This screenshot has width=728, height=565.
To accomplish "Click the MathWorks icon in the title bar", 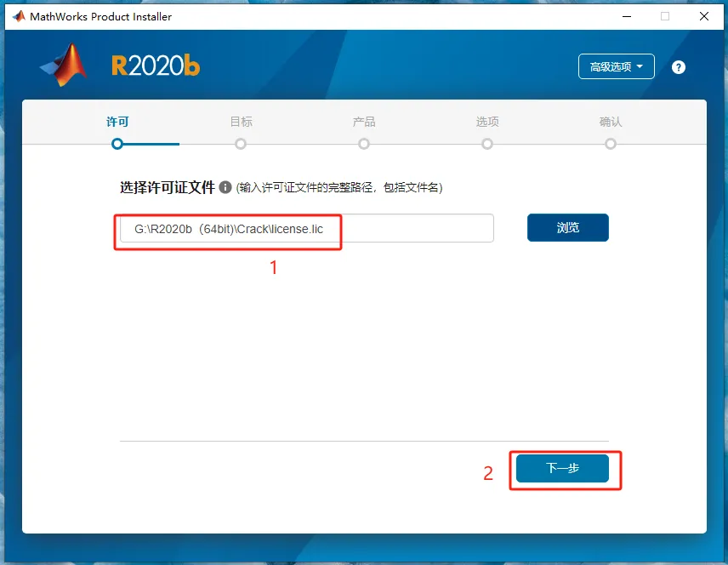I will 19,17.
